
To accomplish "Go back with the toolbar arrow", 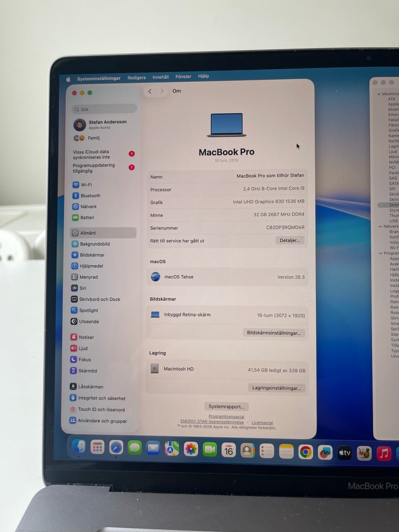I will [150, 91].
